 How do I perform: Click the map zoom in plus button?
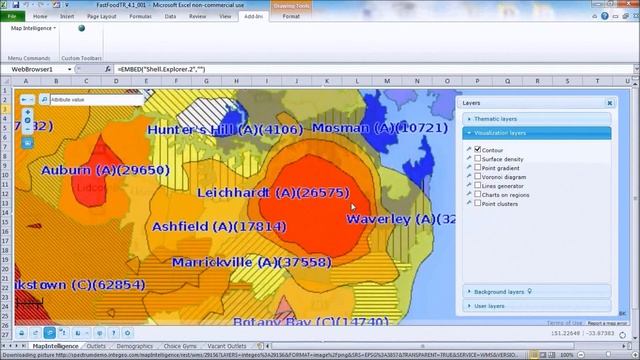pos(27,112)
